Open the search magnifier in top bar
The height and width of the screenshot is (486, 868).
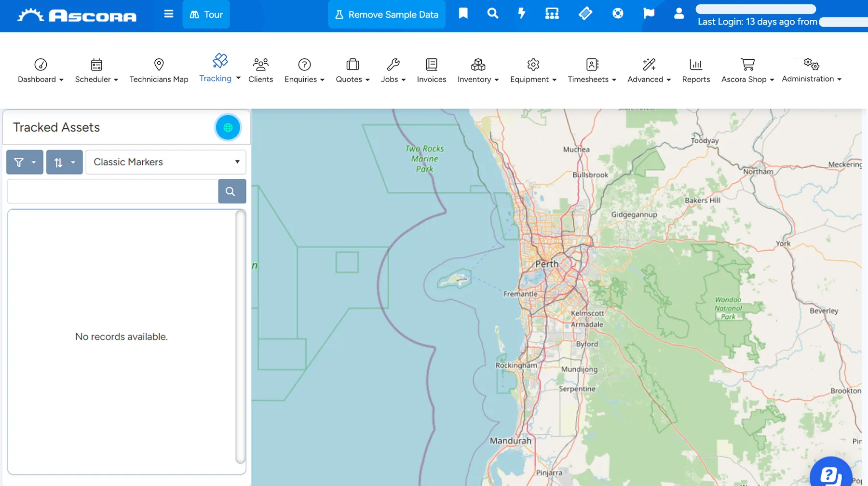(492, 13)
